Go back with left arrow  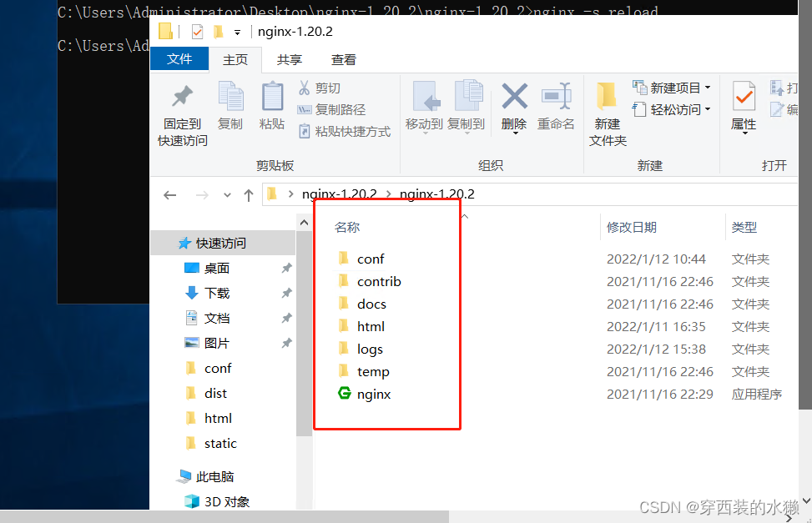click(x=170, y=195)
